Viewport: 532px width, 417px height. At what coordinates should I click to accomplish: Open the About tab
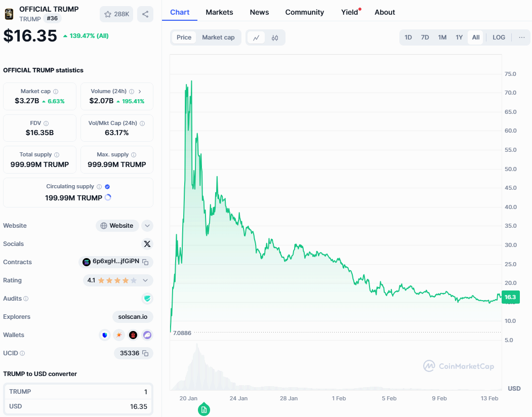pyautogui.click(x=385, y=12)
